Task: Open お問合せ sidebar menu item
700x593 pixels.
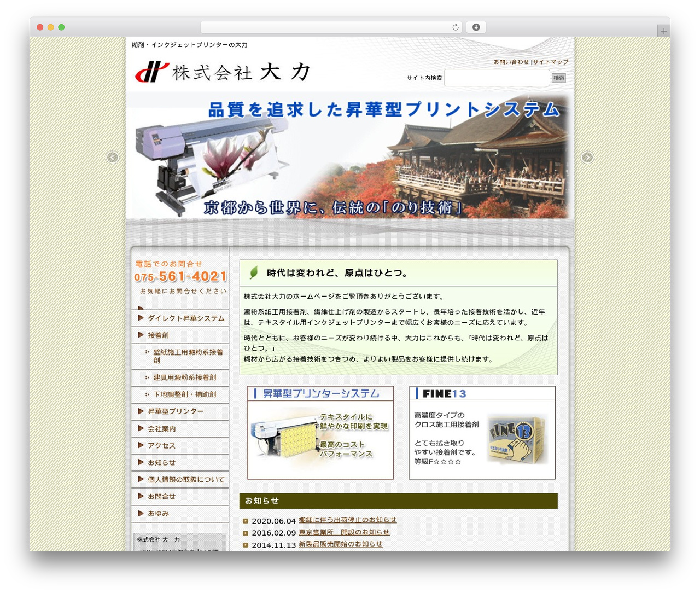Action: [x=180, y=497]
